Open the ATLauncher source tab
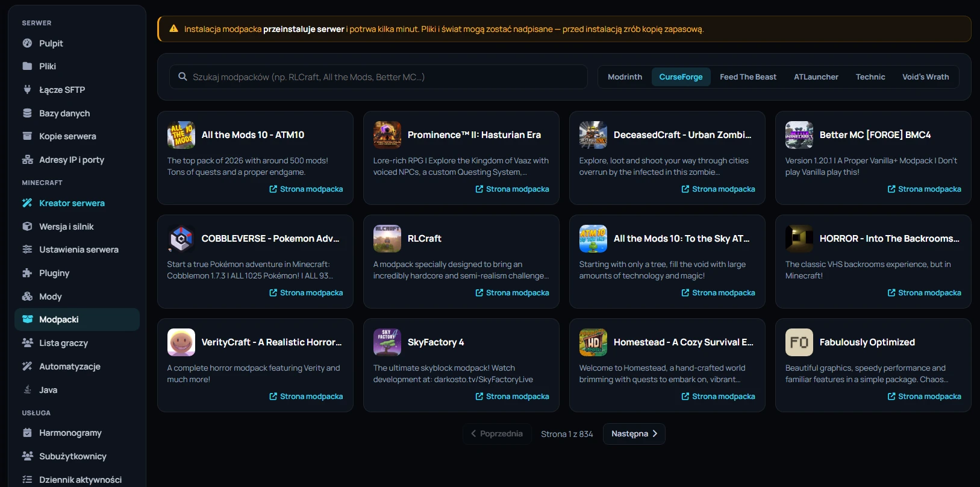The height and width of the screenshot is (487, 980). [816, 77]
